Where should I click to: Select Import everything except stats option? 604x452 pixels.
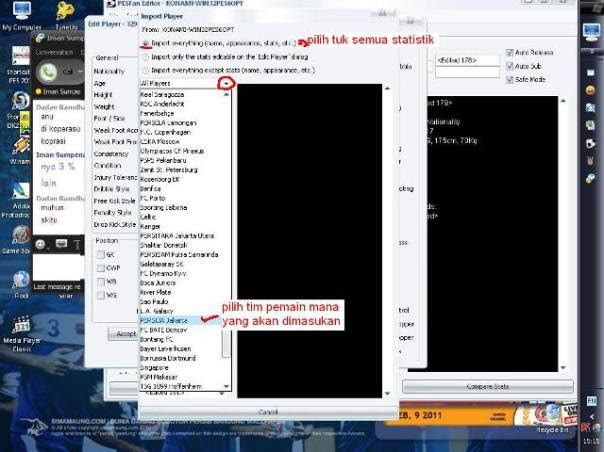pyautogui.click(x=146, y=71)
